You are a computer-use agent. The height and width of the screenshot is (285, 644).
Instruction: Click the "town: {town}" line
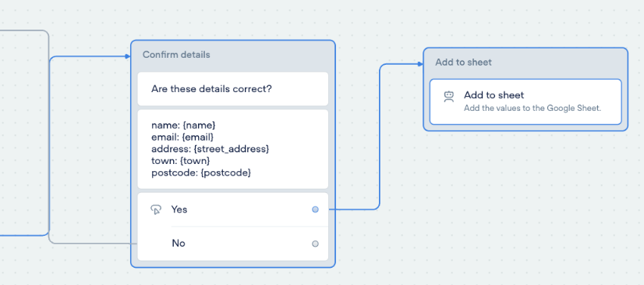tap(181, 160)
